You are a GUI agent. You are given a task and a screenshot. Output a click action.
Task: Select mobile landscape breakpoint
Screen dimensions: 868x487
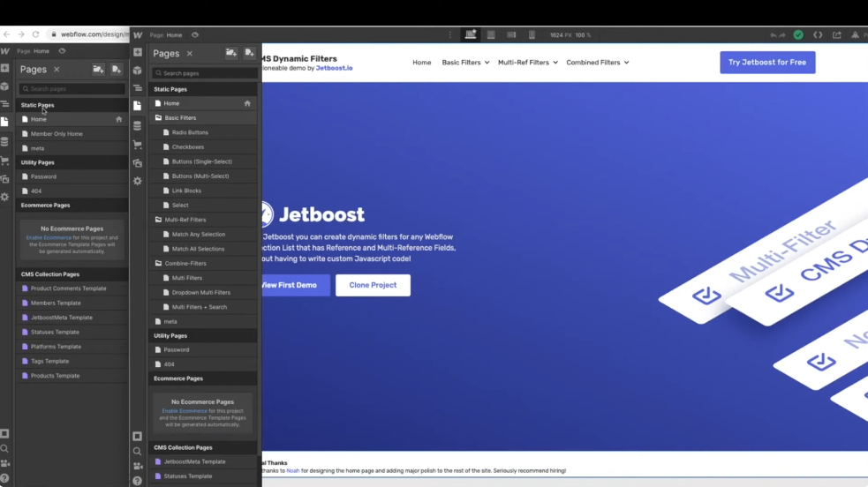point(511,34)
